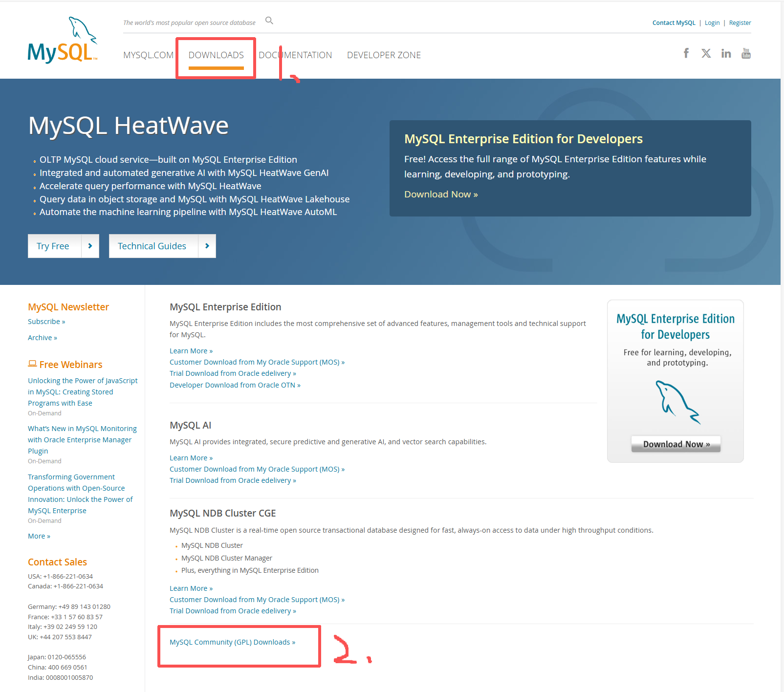The image size is (784, 692).
Task: Open Transforming Government Operations webinar link
Action: [x=80, y=494]
